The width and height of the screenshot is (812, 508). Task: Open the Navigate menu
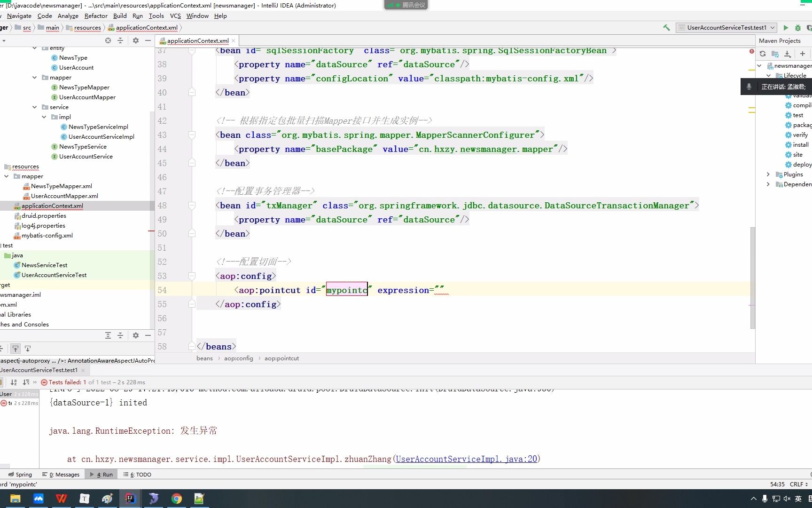point(19,16)
